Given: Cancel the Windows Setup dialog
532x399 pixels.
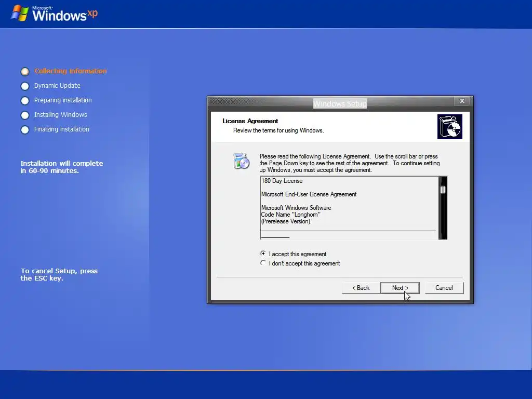Looking at the screenshot, I should 444,288.
